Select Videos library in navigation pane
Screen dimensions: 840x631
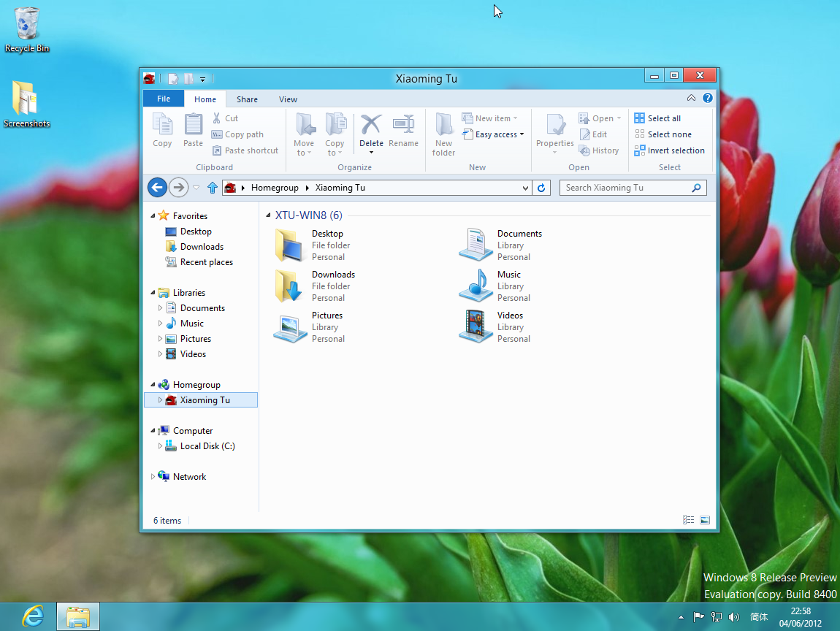[x=186, y=354]
